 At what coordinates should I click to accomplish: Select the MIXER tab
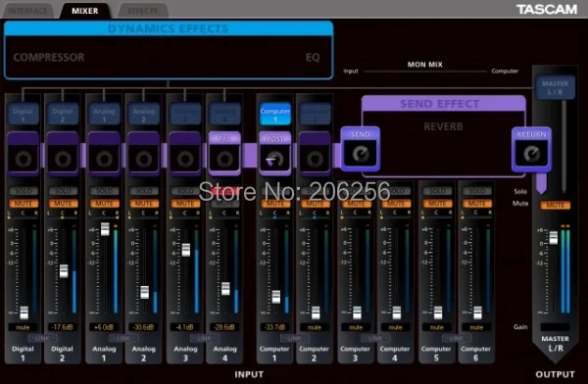[85, 11]
